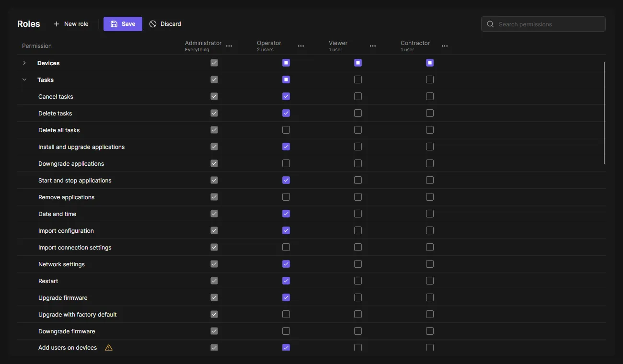Expand the Devices permission group
Screen dimensions: 623x364
(x=24, y=63)
